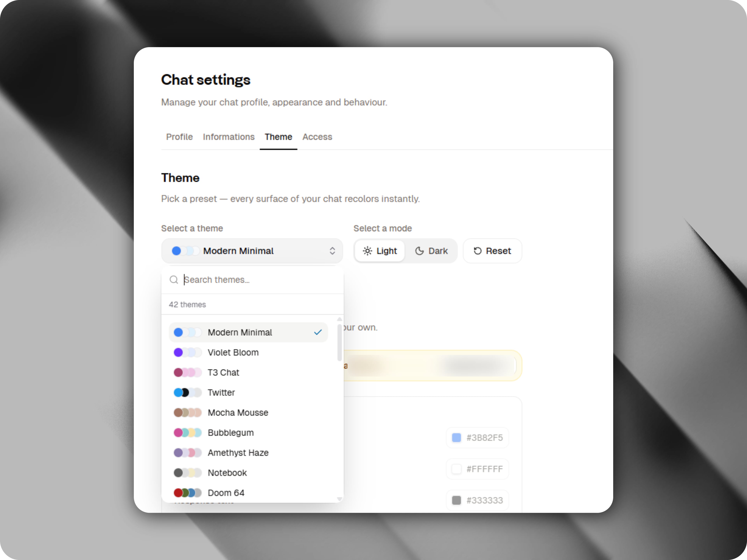Click the Twitter color dots preview
The image size is (747, 560).
click(x=188, y=393)
